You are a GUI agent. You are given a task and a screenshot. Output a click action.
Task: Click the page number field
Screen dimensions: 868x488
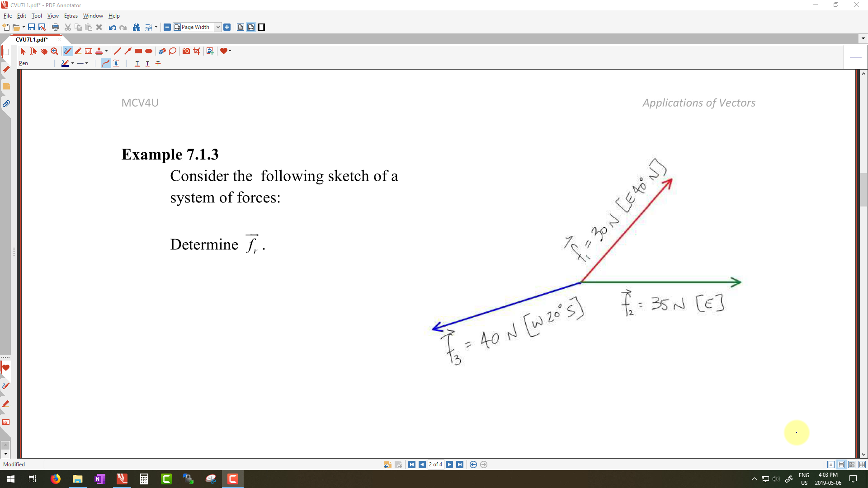click(x=435, y=465)
